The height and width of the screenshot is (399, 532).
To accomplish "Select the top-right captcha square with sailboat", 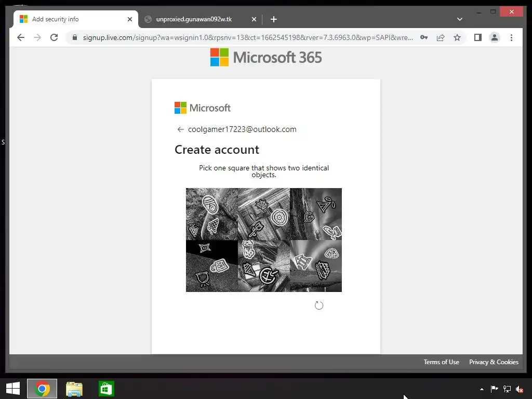I will click(x=315, y=214).
